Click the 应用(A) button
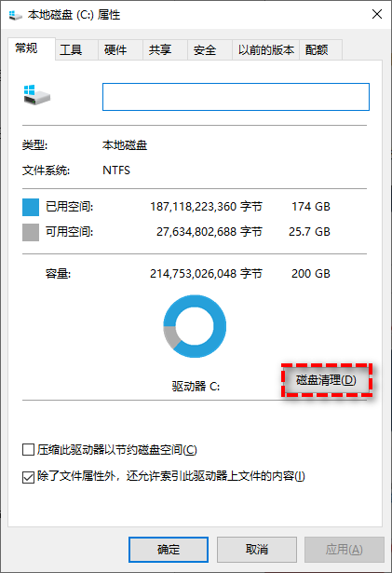The width and height of the screenshot is (392, 573). point(345,550)
